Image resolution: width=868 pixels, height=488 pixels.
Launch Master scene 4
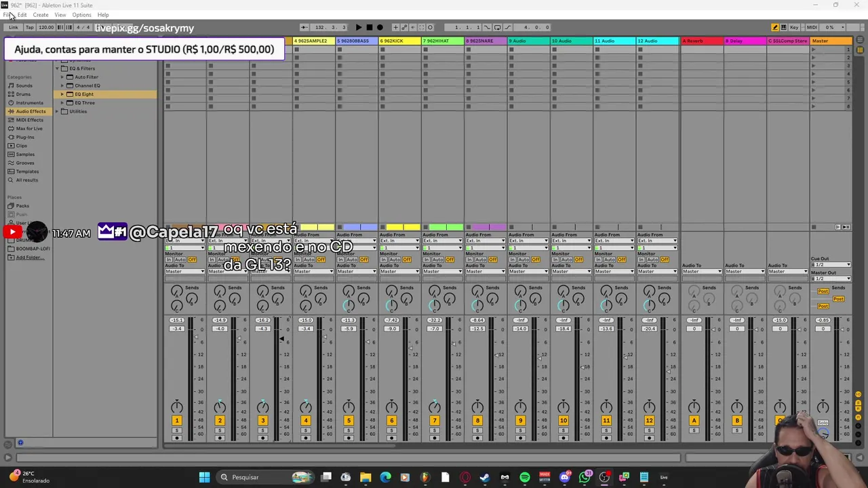point(814,75)
